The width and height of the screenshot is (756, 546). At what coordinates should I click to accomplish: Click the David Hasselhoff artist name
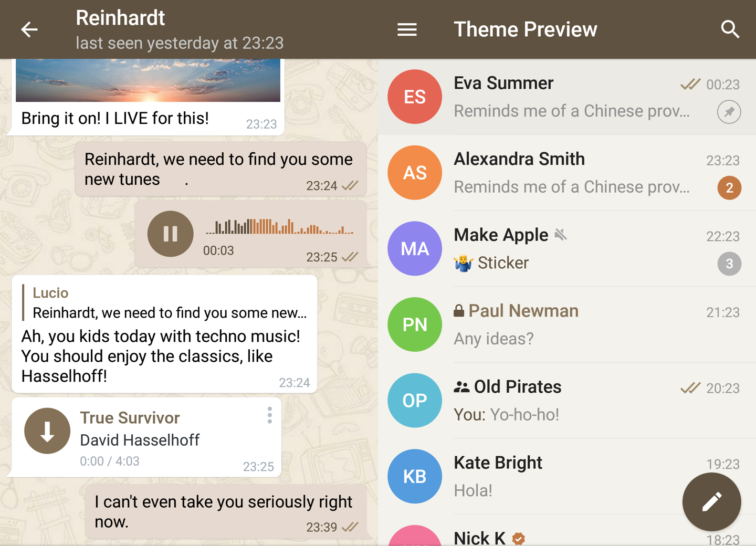click(x=140, y=440)
